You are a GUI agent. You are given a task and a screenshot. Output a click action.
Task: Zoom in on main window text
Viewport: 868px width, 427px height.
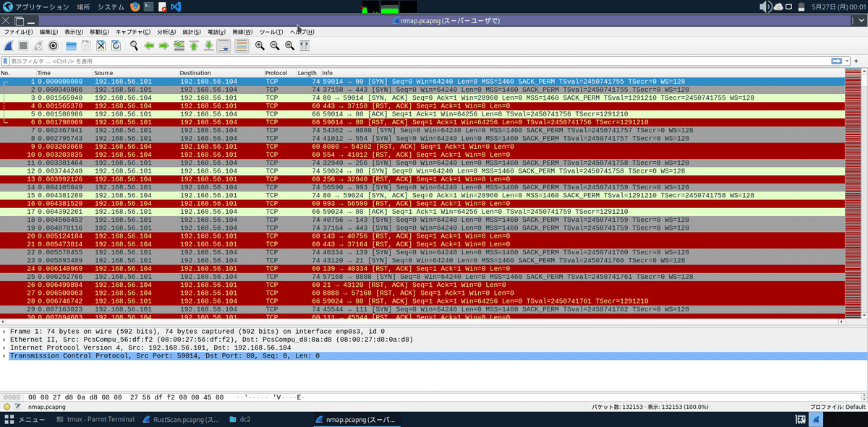(260, 46)
